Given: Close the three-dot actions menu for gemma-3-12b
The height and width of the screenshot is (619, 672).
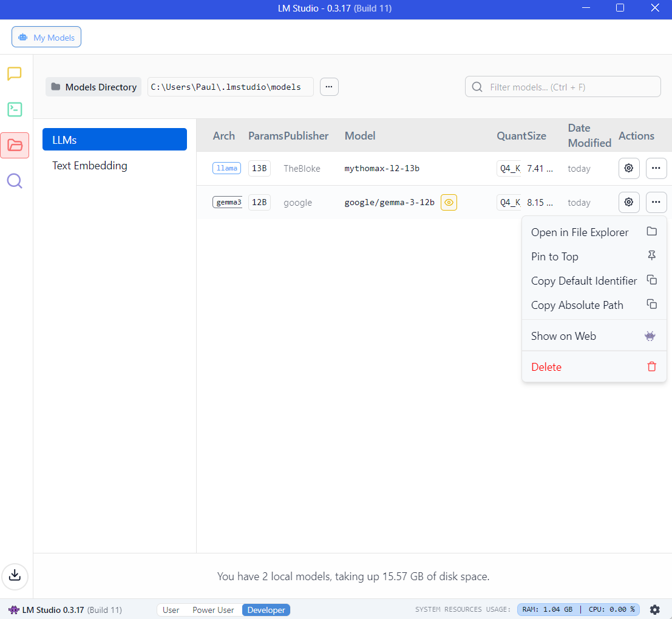Looking at the screenshot, I should (656, 202).
